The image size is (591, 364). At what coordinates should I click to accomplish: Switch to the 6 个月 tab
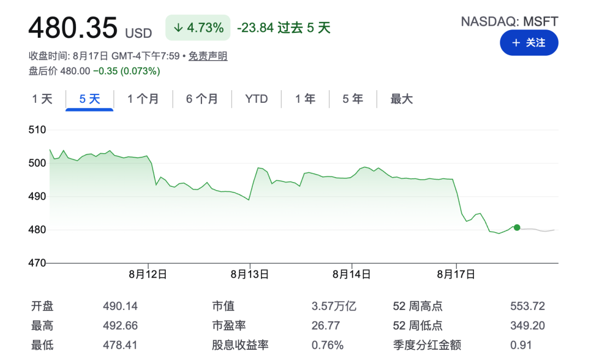click(202, 99)
